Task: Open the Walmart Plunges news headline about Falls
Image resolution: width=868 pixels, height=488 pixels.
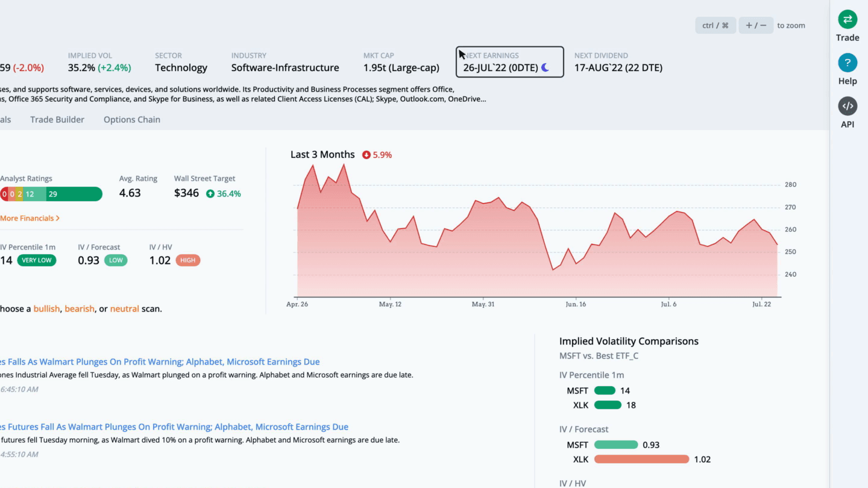Action: pyautogui.click(x=160, y=361)
